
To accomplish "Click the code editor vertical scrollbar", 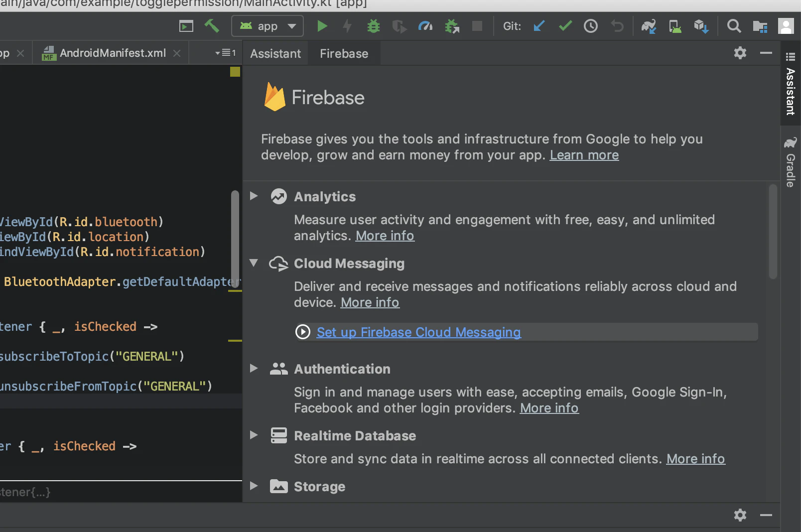I will [235, 239].
